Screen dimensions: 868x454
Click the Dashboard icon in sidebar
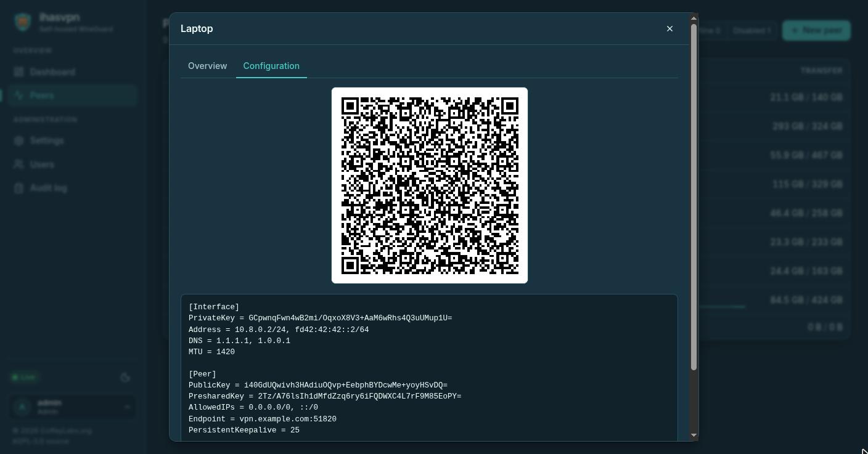click(x=19, y=72)
